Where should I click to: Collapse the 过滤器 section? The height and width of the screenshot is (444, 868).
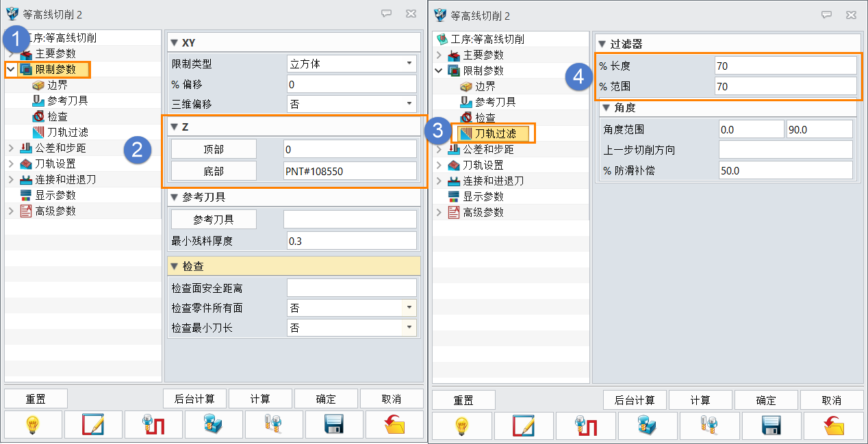pos(603,44)
